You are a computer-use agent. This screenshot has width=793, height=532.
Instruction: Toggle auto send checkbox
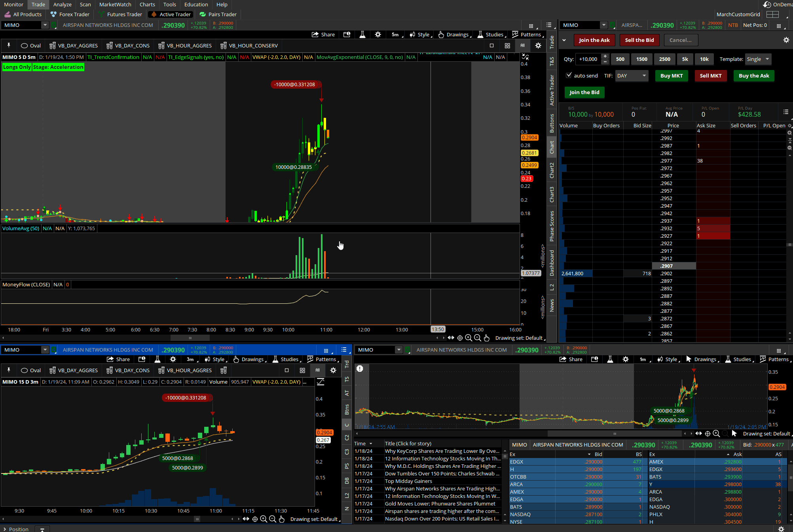569,76
